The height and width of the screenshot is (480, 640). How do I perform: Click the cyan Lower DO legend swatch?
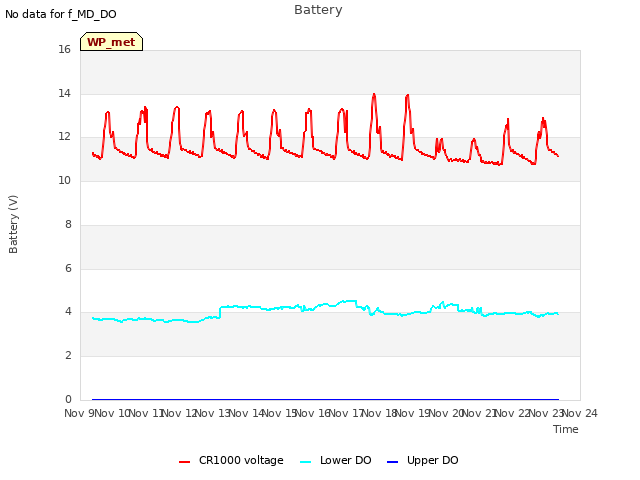pos(305,462)
